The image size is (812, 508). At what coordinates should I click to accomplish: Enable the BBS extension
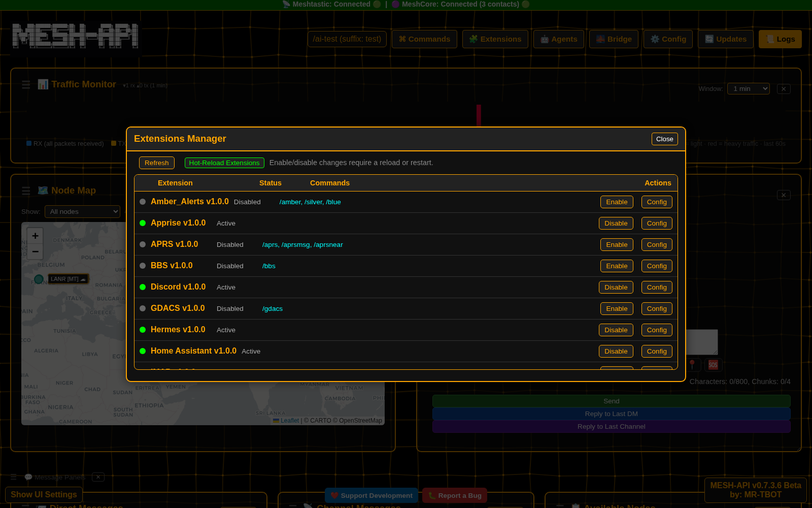pyautogui.click(x=617, y=266)
